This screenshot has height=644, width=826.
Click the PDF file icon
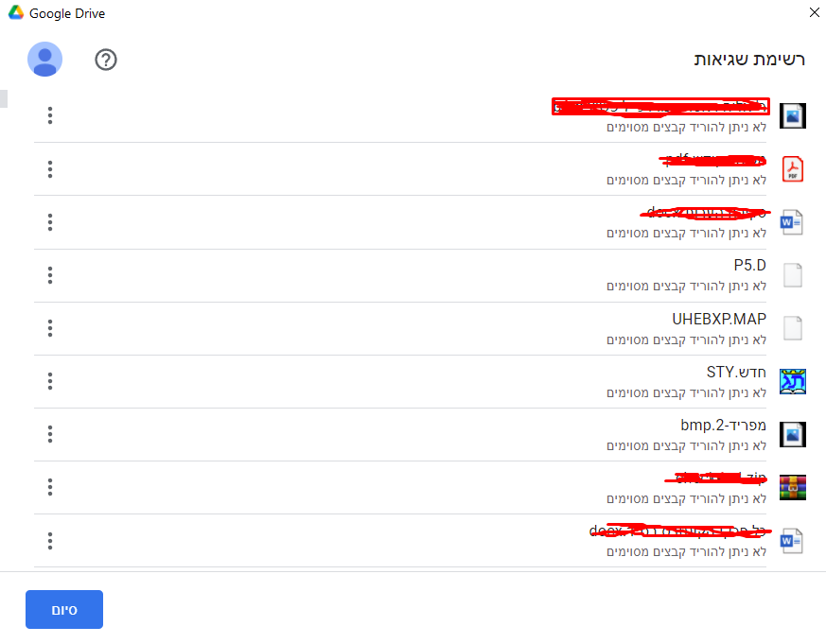(792, 169)
